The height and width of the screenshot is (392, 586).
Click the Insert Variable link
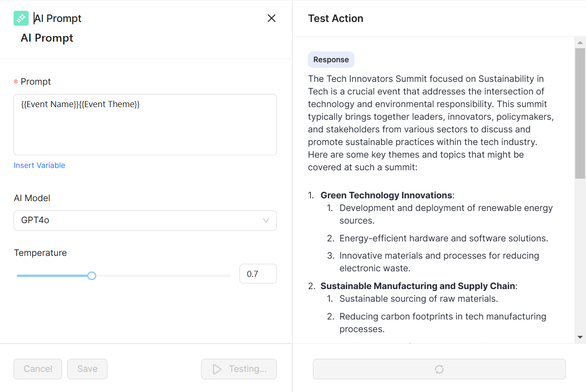39,165
